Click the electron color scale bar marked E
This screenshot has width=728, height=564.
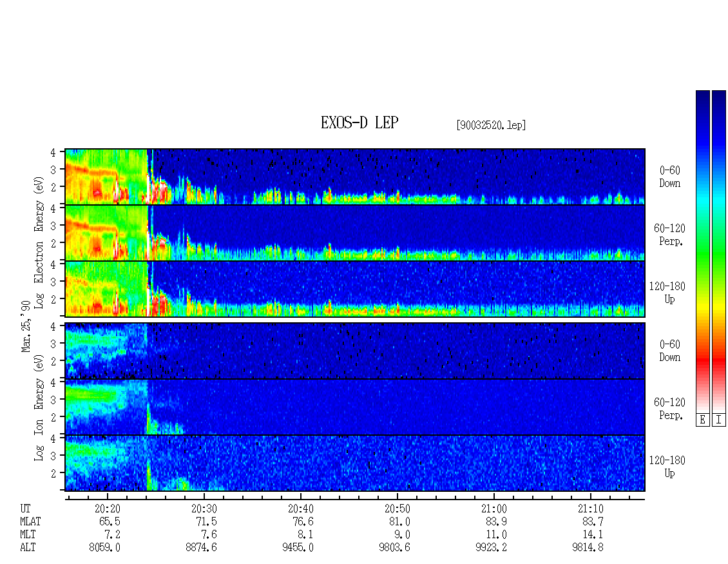tap(702, 251)
